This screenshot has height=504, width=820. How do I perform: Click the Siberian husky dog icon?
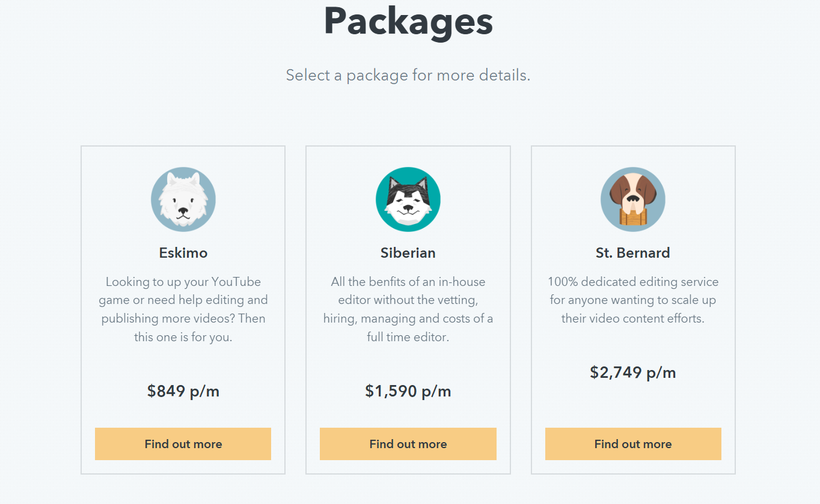[x=408, y=199]
